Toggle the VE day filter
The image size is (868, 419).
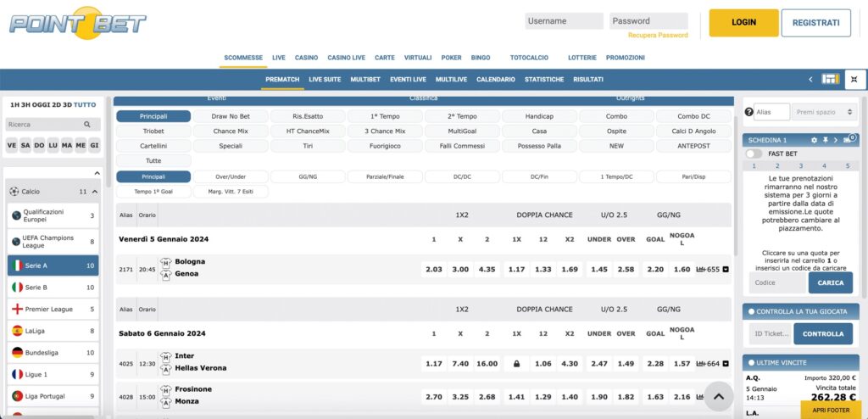pyautogui.click(x=12, y=145)
